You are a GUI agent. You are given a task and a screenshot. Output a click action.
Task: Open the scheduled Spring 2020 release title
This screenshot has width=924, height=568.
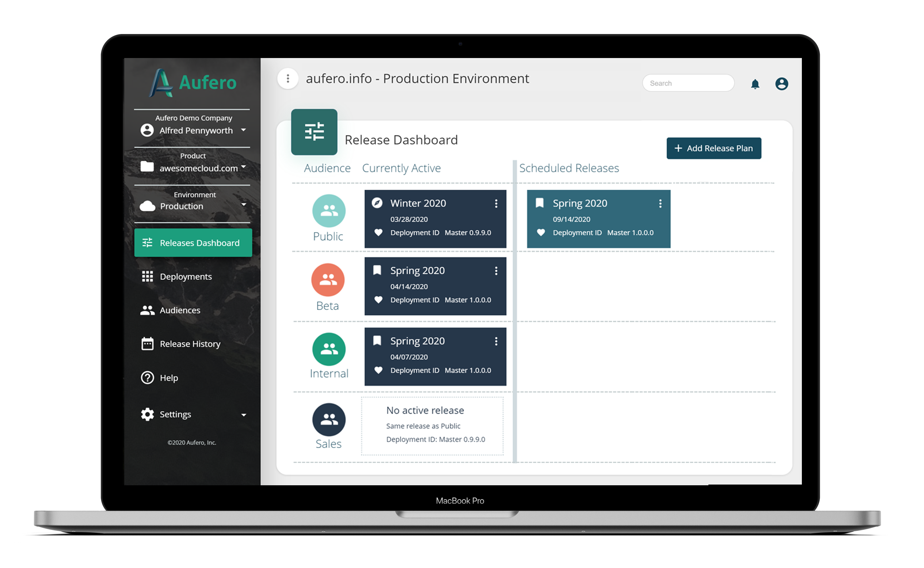581,204
